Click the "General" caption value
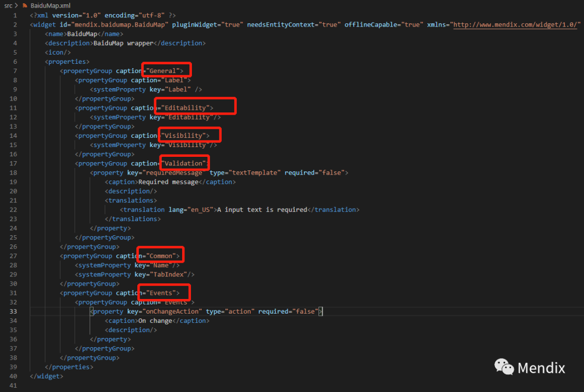 (x=162, y=71)
